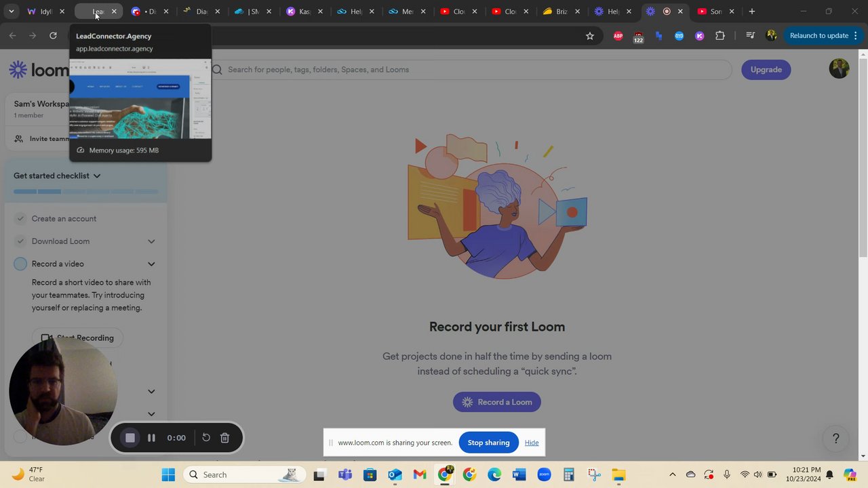868x488 pixels.
Task: Pause the Loom recording
Action: point(151,438)
